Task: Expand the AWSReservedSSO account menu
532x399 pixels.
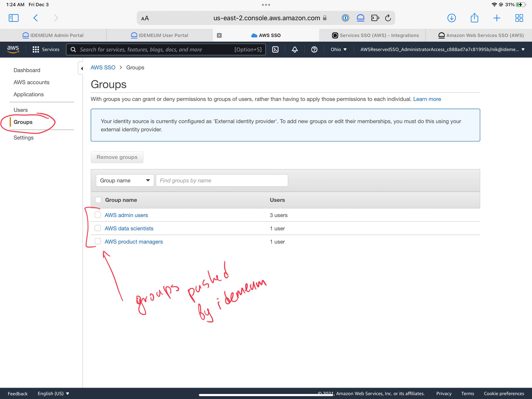Action: [442, 50]
